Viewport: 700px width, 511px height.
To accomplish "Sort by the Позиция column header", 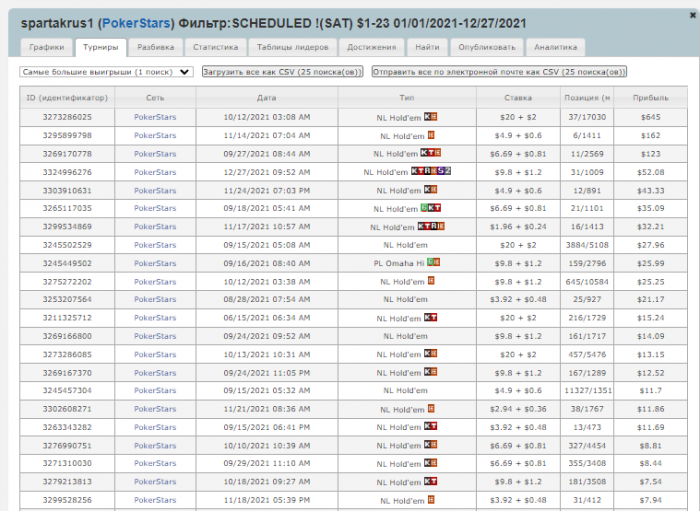I will pyautogui.click(x=587, y=98).
